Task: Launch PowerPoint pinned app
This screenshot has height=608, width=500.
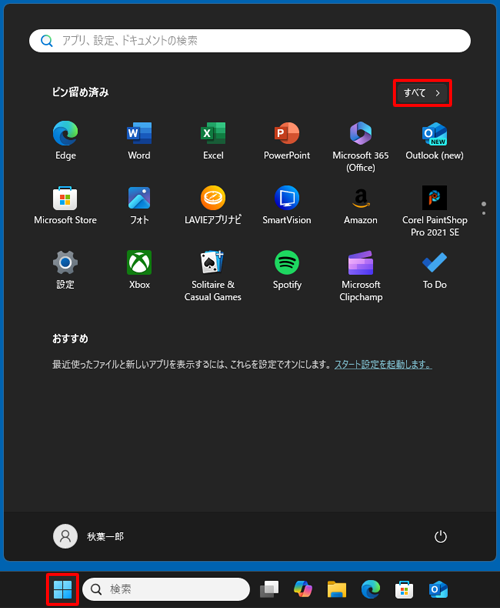Action: click(287, 141)
